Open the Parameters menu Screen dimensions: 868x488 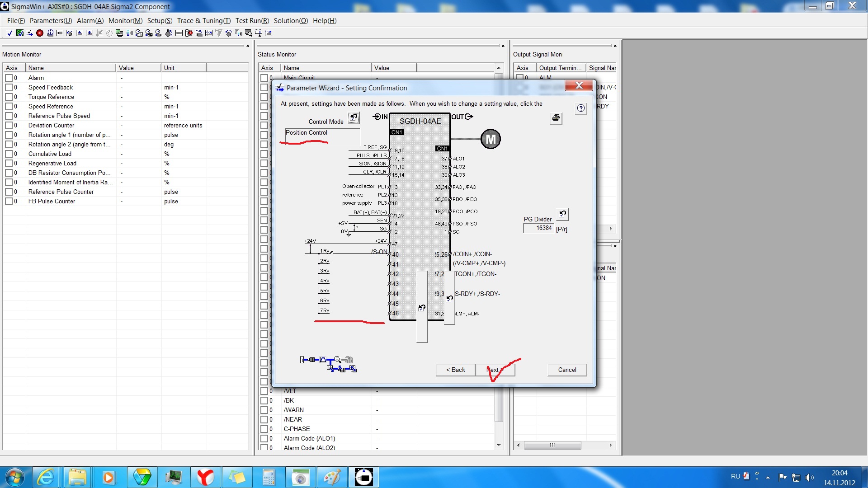pyautogui.click(x=51, y=21)
